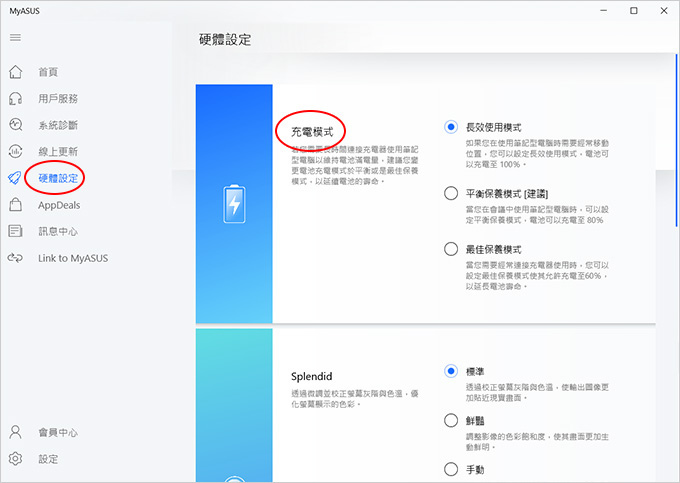Select the Splendid 標準 radio button

click(x=451, y=371)
